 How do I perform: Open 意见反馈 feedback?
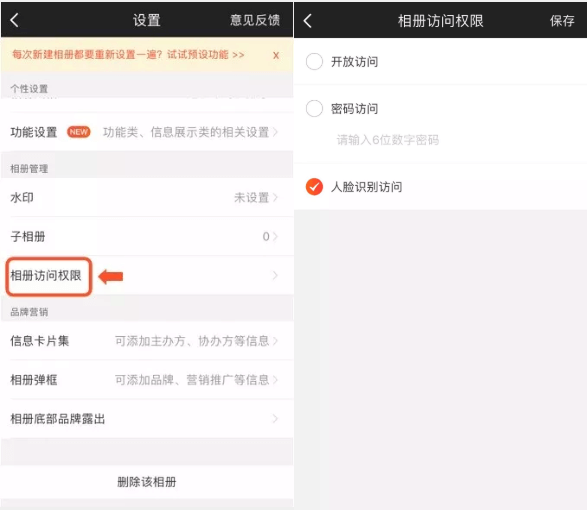point(255,20)
